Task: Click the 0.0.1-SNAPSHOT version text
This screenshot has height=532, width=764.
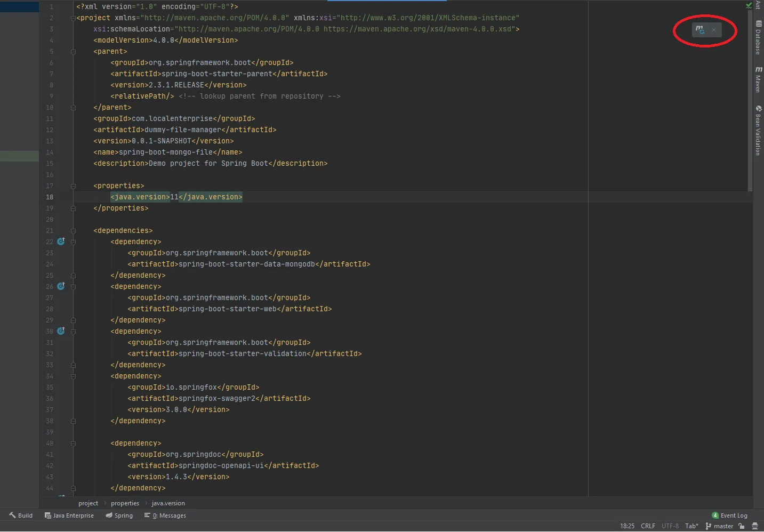Action: (162, 141)
